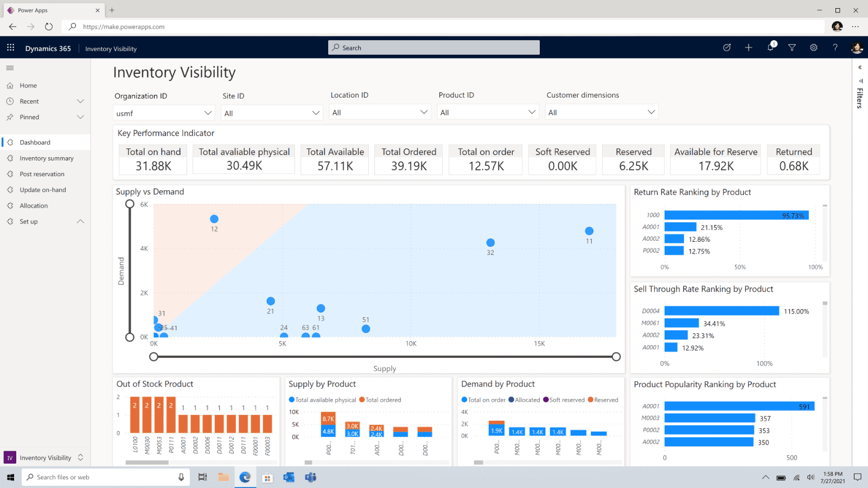Open Microsoft Edge from the taskbar
868x488 pixels.
(245, 477)
